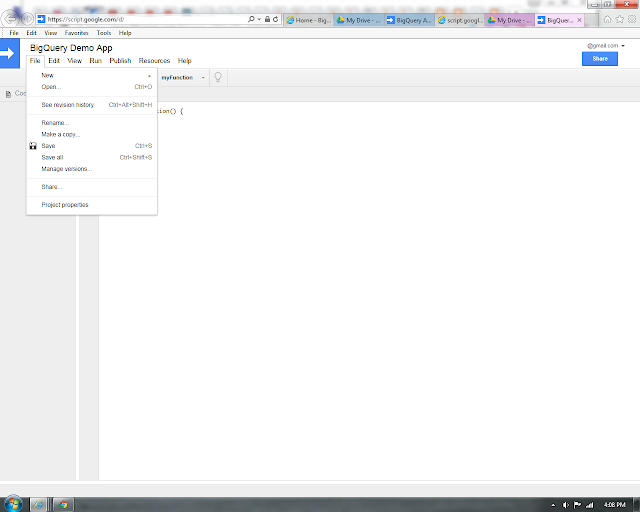
Task: Show hidden tray icons arrow
Action: click(553, 505)
